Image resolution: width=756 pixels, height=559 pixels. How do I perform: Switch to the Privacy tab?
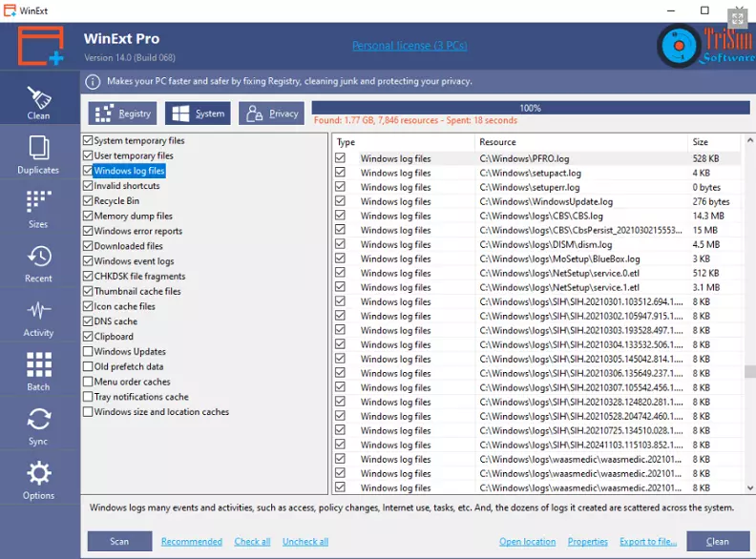(x=272, y=114)
